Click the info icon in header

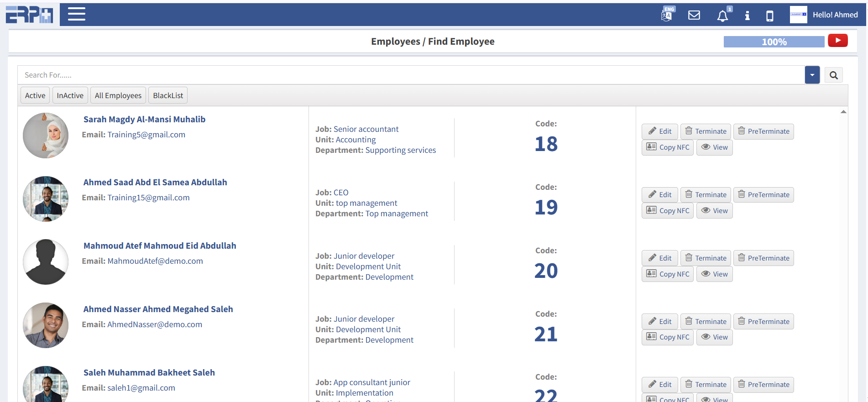point(747,16)
